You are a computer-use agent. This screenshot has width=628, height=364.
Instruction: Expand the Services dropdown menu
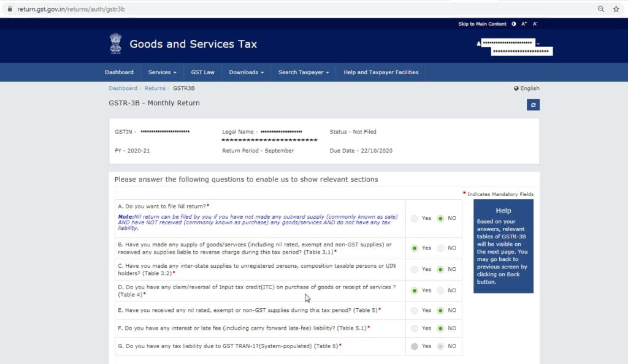(x=162, y=72)
